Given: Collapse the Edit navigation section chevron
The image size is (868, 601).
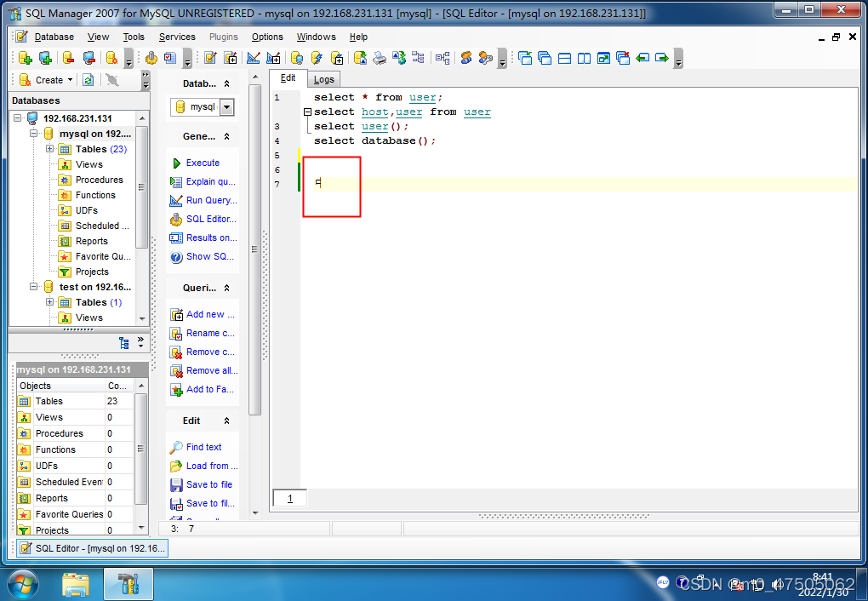Looking at the screenshot, I should tap(226, 421).
